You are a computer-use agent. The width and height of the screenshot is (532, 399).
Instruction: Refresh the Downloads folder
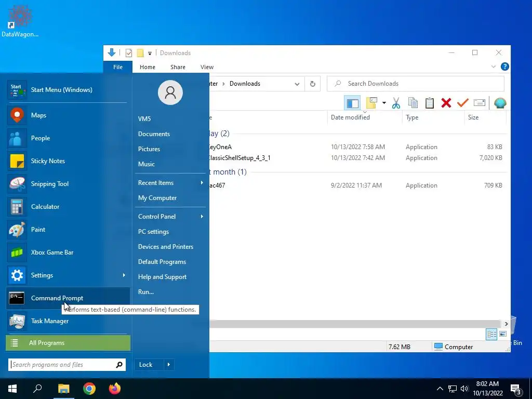pos(312,84)
